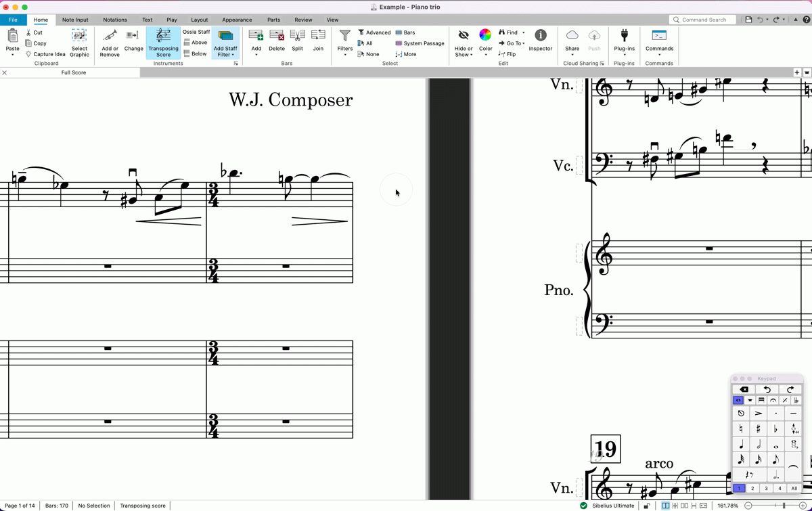The height and width of the screenshot is (511, 812).
Task: Expand the Instruments group dialog launcher
Action: coord(236,64)
